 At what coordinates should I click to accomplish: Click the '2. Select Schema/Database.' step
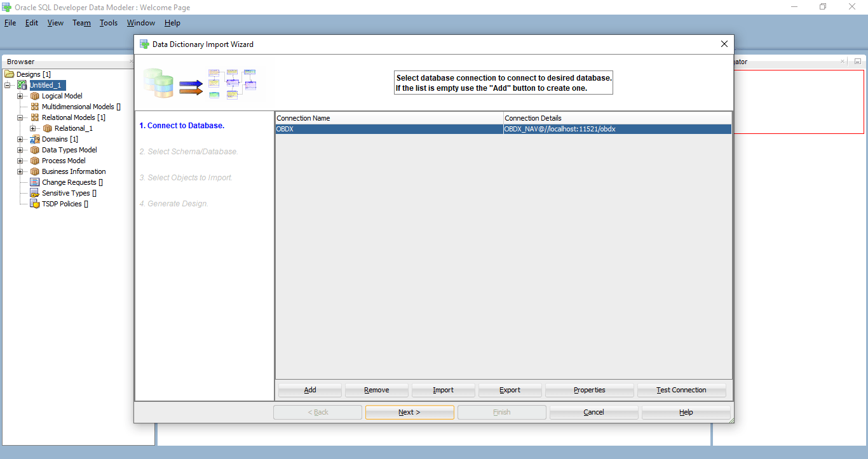pyautogui.click(x=189, y=152)
